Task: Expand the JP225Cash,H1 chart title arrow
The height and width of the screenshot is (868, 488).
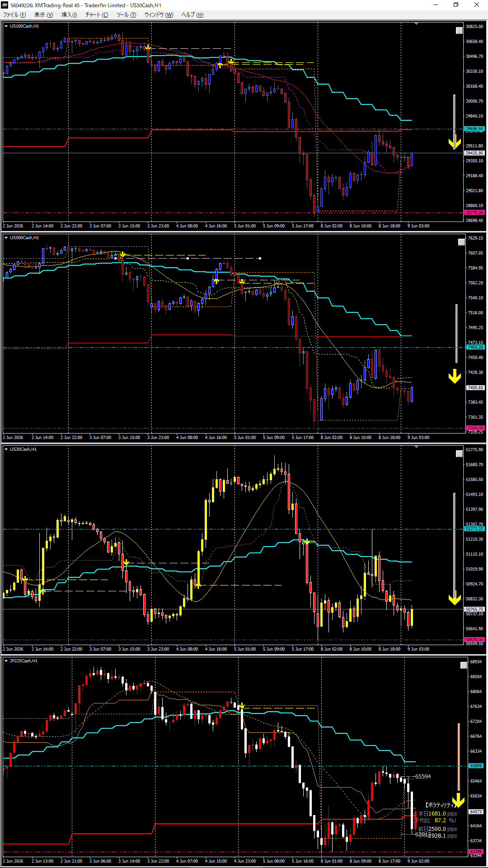Action: [6, 661]
